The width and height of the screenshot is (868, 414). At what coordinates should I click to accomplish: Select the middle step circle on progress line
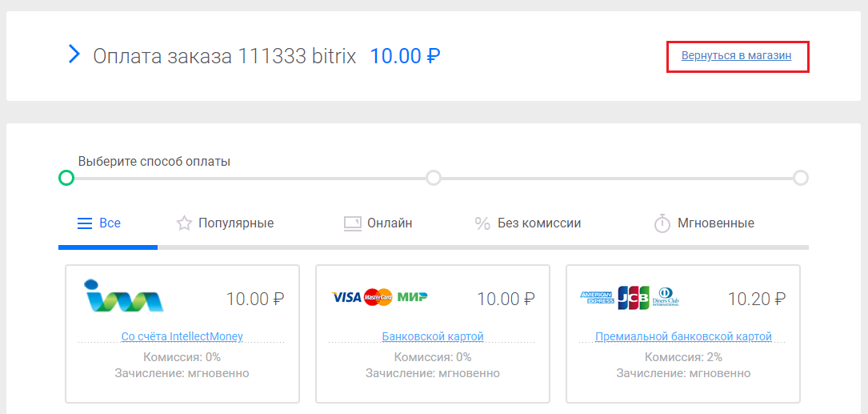(x=434, y=178)
